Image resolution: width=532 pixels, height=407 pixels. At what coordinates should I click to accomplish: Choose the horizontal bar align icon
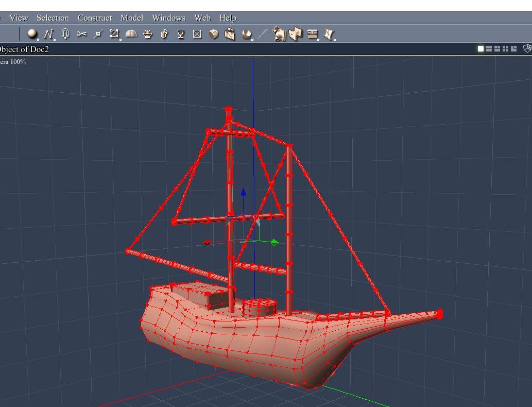[312, 34]
